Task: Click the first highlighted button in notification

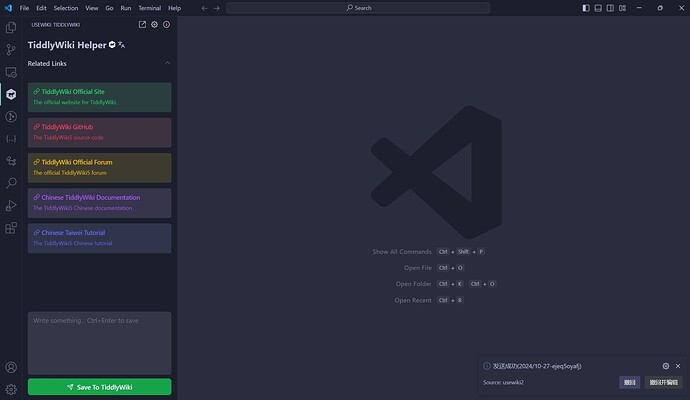Action: click(630, 382)
